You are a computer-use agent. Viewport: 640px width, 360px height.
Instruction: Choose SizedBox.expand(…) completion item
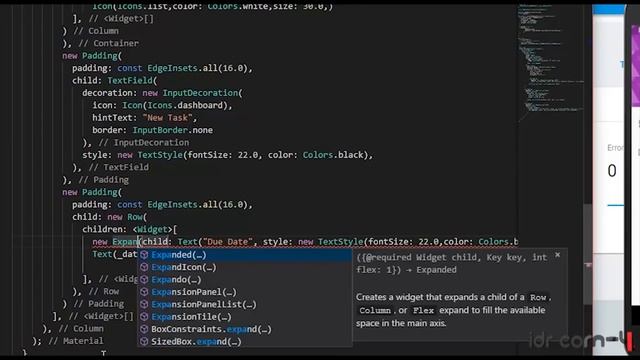pyautogui.click(x=244, y=342)
